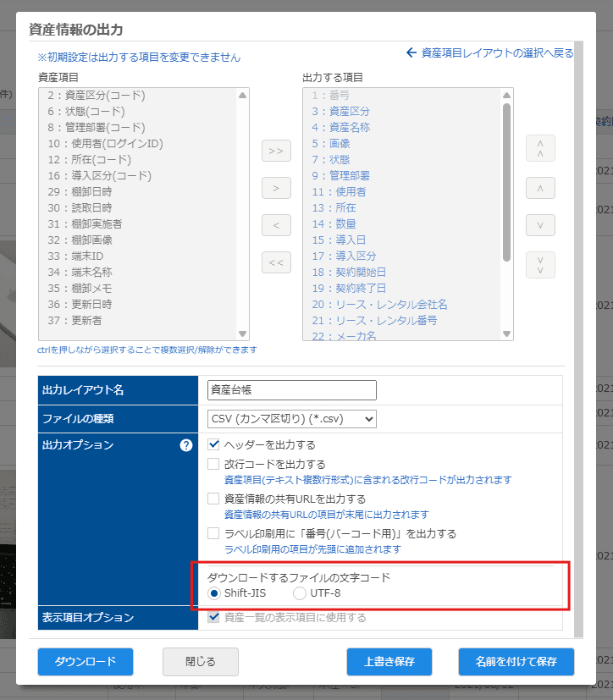Select the UTF-8 radio button
The width and height of the screenshot is (613, 700).
click(x=300, y=593)
